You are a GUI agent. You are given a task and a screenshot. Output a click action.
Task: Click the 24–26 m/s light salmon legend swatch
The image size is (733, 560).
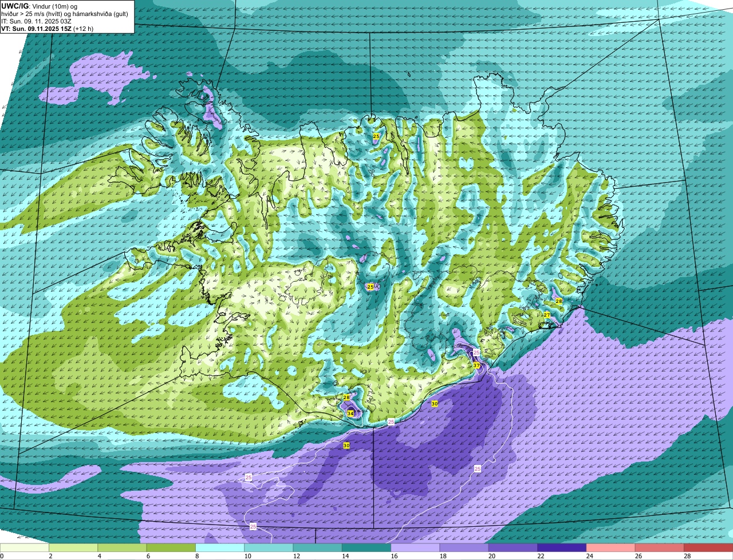(610, 548)
